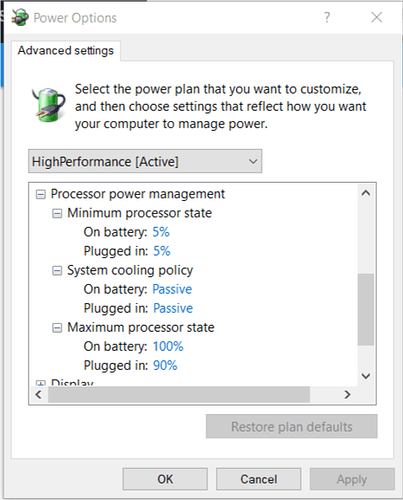Open the HighPerformance power plan dropdown

[145, 161]
